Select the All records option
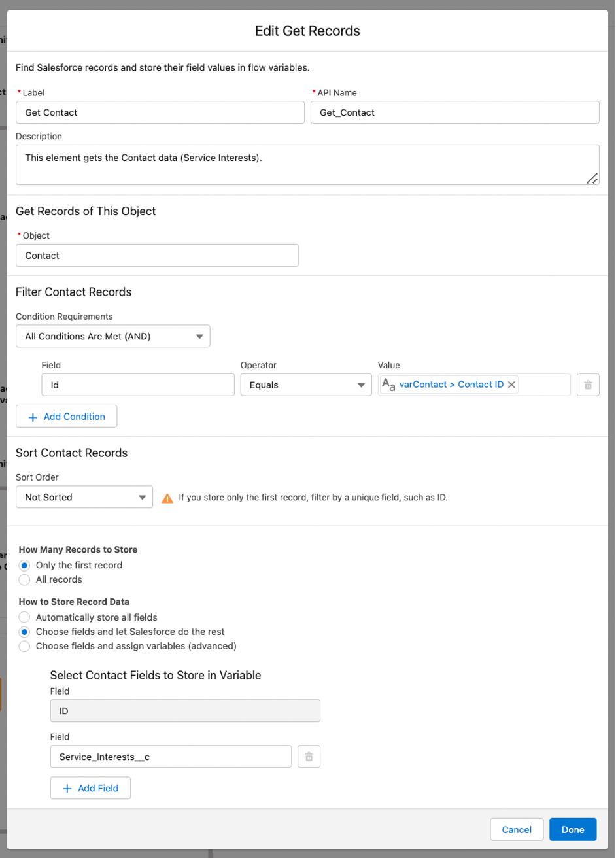The image size is (616, 858). pos(24,579)
